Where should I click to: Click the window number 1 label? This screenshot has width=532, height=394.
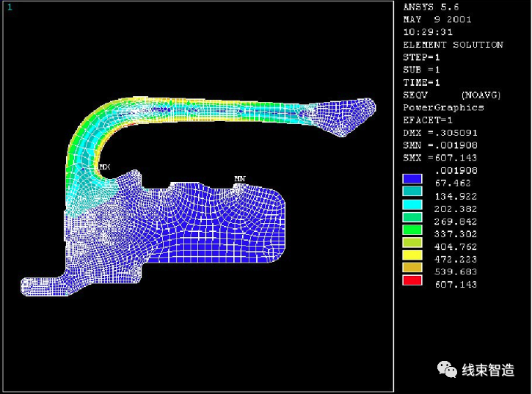pos(10,7)
